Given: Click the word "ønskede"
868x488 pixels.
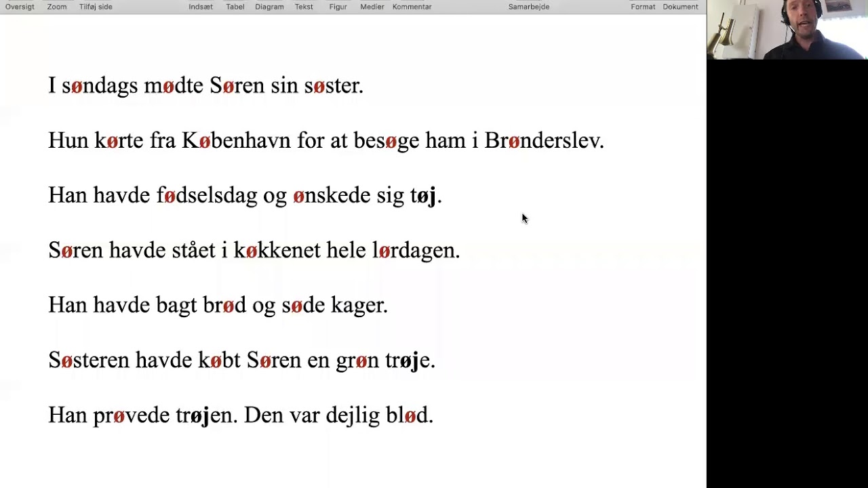Looking at the screenshot, I should [x=332, y=196].
